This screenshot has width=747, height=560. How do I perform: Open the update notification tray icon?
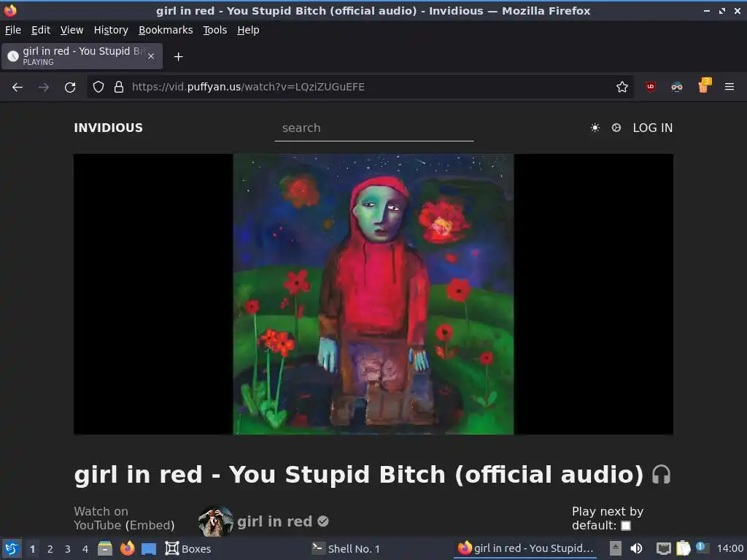coord(702,548)
